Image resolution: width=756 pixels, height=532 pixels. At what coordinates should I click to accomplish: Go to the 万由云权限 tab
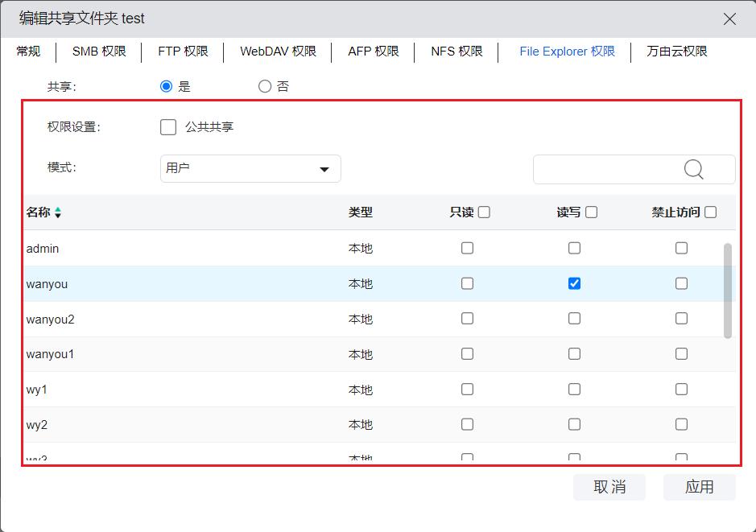click(676, 52)
